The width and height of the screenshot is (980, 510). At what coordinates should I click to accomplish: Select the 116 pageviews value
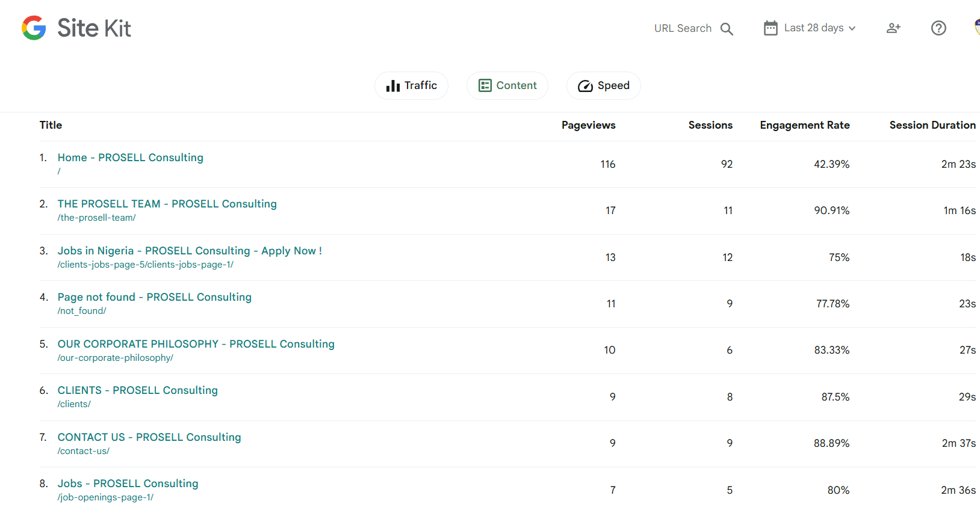tap(608, 164)
